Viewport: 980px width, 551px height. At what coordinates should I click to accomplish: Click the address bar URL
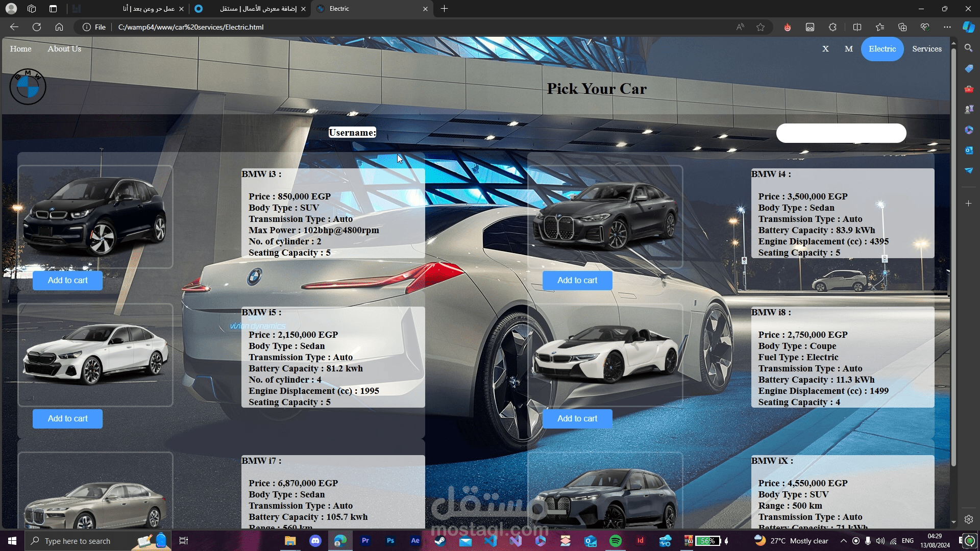[x=191, y=27]
